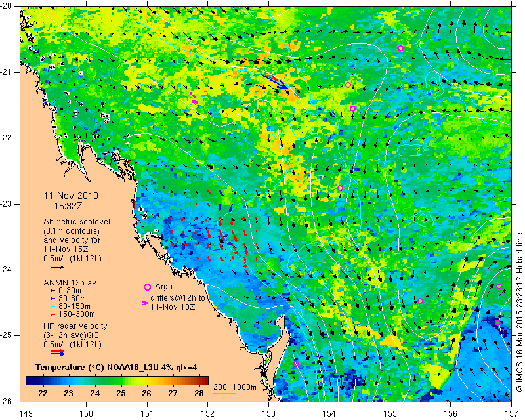Viewport: 525px width, 420px height.
Task: Click the longitude axis label '149'
Action: [x=26, y=414]
